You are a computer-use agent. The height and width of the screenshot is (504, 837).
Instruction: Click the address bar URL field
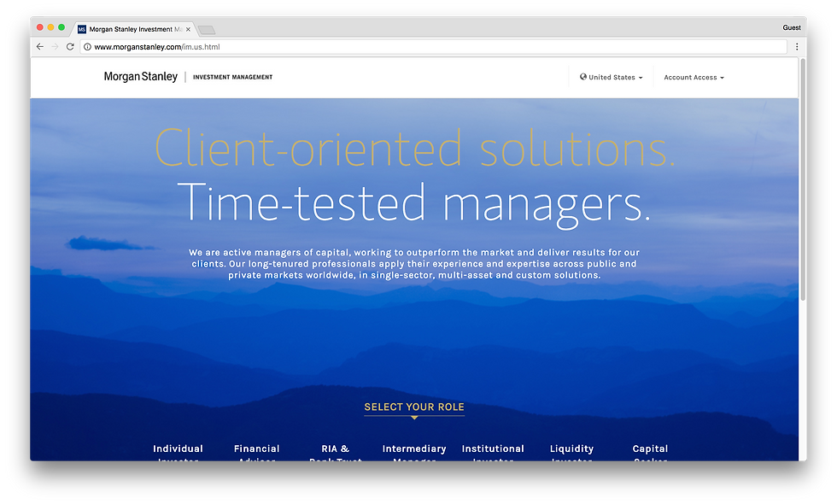click(434, 46)
